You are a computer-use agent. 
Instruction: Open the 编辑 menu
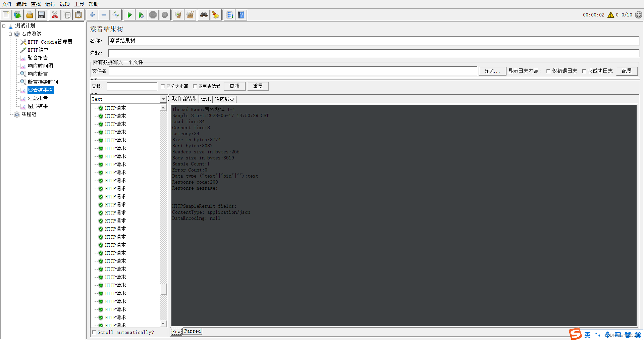click(21, 4)
